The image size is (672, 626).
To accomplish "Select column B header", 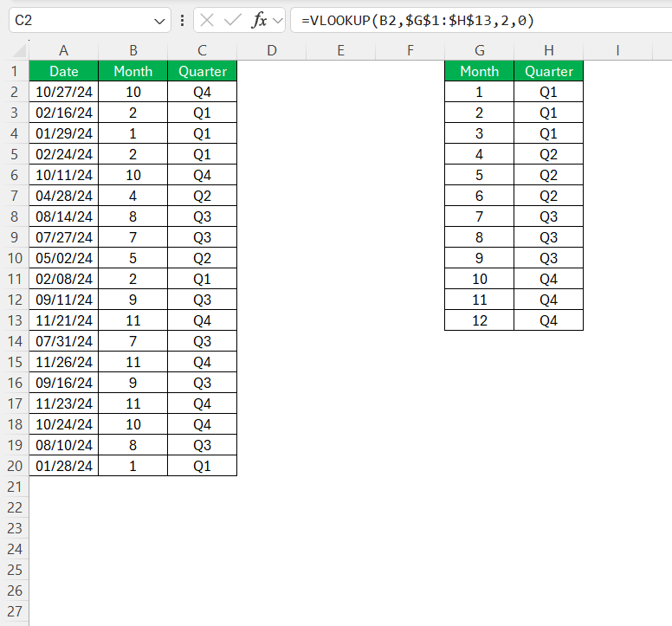I will 132,50.
